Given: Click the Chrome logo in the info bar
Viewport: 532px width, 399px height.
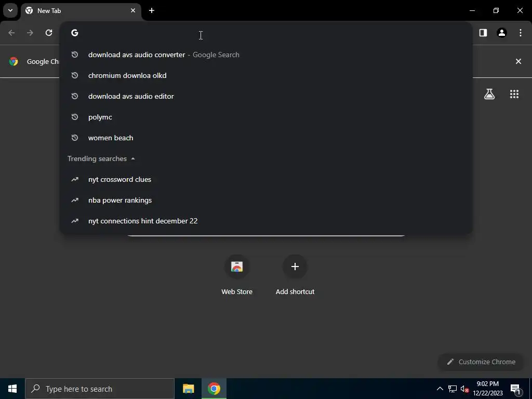Looking at the screenshot, I should tap(14, 61).
